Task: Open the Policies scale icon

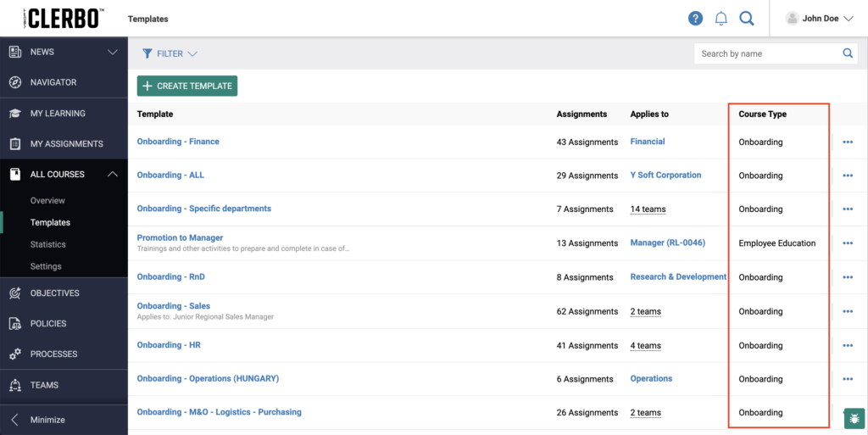Action: pos(15,324)
